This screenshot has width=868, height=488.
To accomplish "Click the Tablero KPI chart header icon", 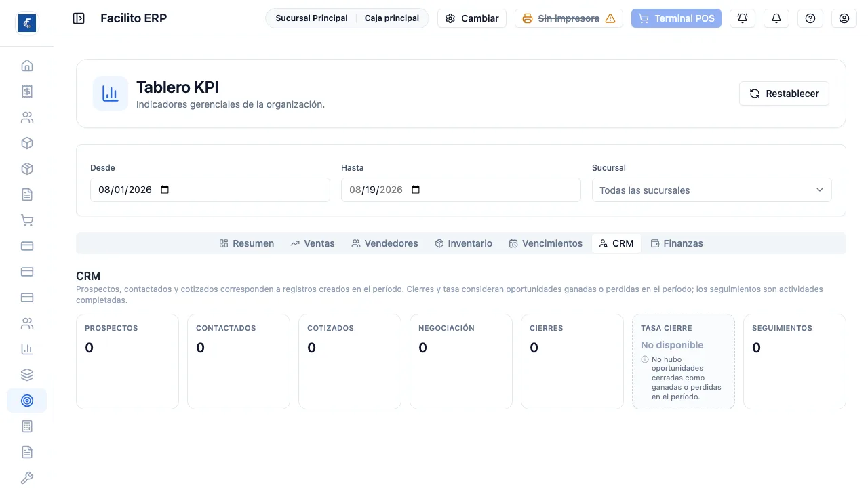I will click(111, 94).
